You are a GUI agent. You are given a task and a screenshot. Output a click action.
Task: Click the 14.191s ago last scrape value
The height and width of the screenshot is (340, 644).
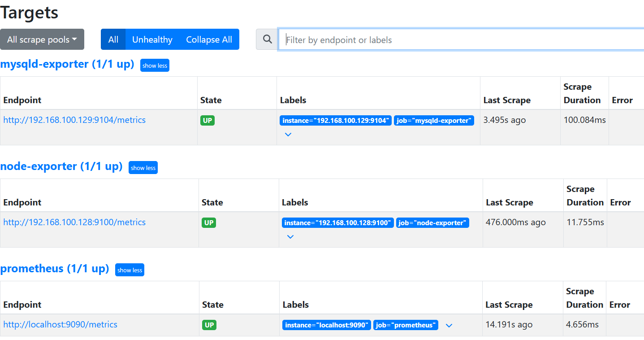click(509, 324)
